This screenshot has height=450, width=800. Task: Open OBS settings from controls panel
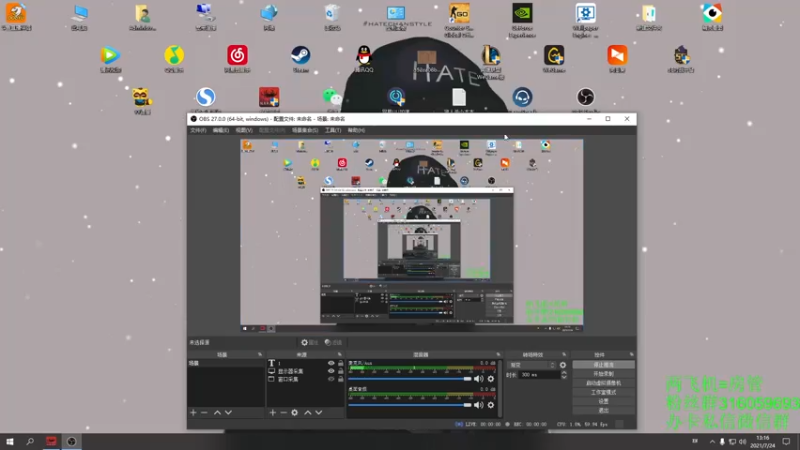[604, 402]
